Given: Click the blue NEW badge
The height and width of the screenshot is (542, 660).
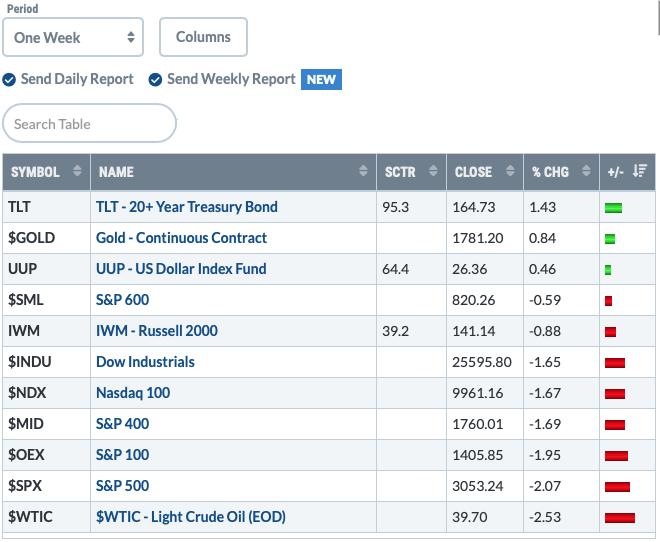Looking at the screenshot, I should [x=321, y=79].
